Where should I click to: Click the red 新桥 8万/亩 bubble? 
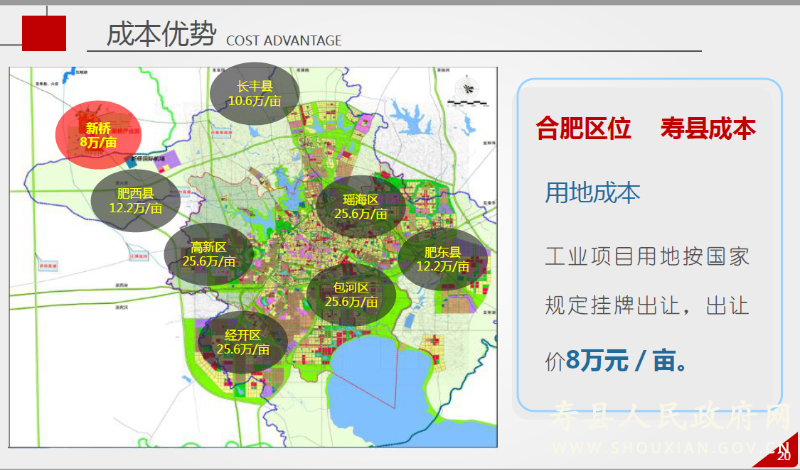coord(98,135)
